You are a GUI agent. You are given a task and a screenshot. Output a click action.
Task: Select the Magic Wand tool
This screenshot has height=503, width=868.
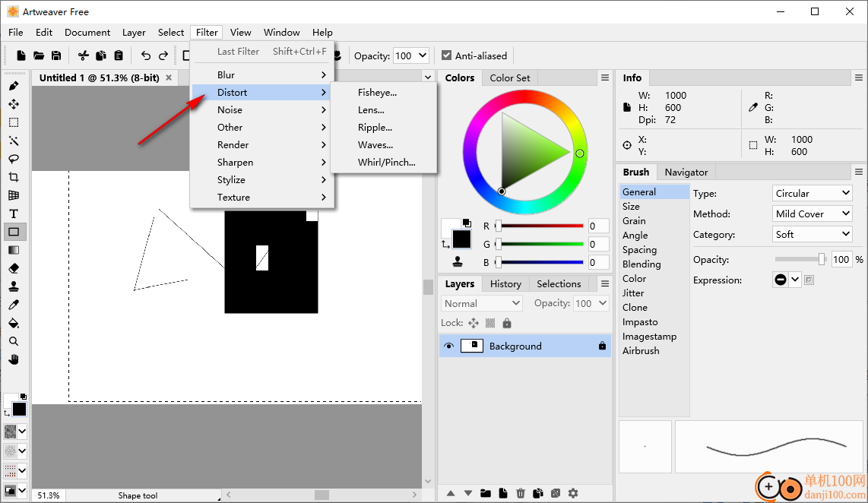tap(14, 141)
